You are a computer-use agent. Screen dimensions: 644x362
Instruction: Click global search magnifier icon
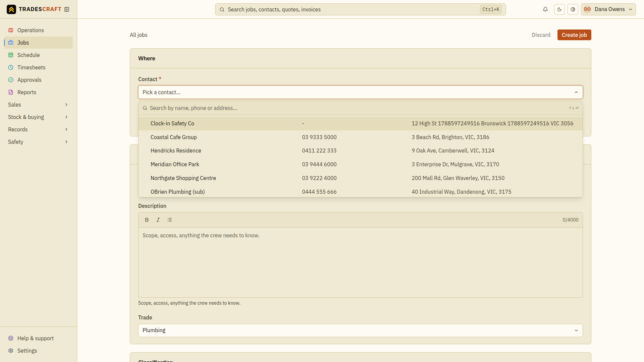pos(222,9)
